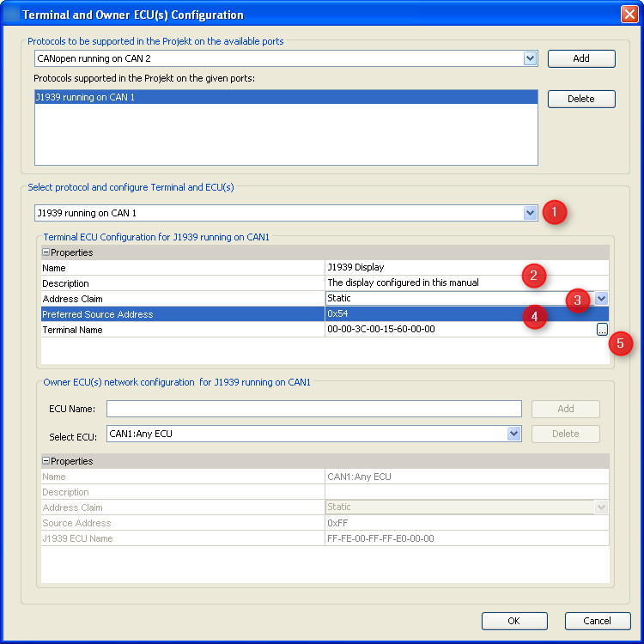Screen dimensions: 644x644
Task: Open the available protocols dropdown showing CANopen
Action: 530,58
